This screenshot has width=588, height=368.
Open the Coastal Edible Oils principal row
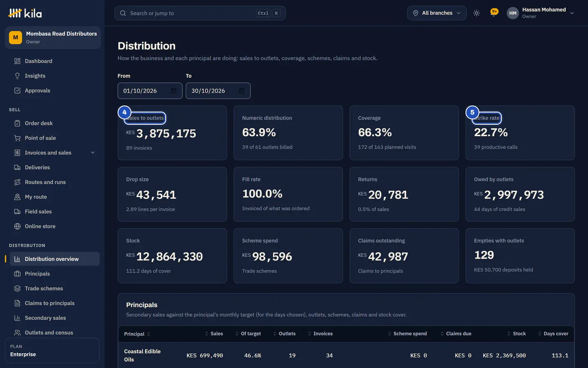pyautogui.click(x=346, y=356)
